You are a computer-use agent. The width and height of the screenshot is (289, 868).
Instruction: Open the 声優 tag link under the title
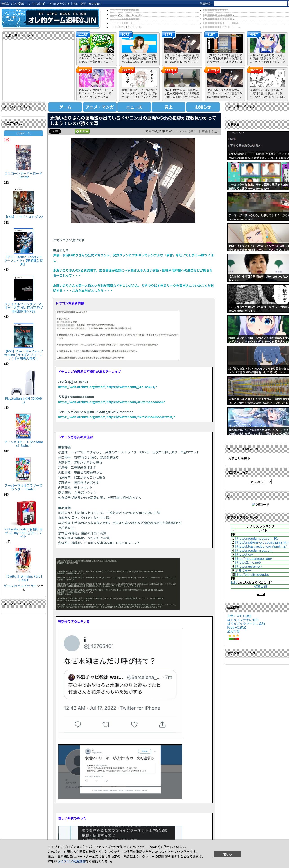[205, 131]
